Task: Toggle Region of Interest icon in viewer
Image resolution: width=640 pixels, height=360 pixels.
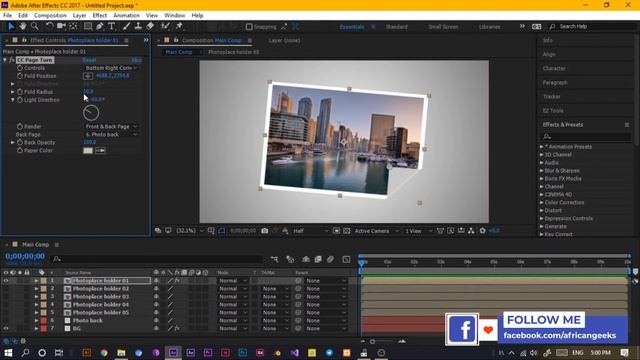Action: tap(336, 231)
